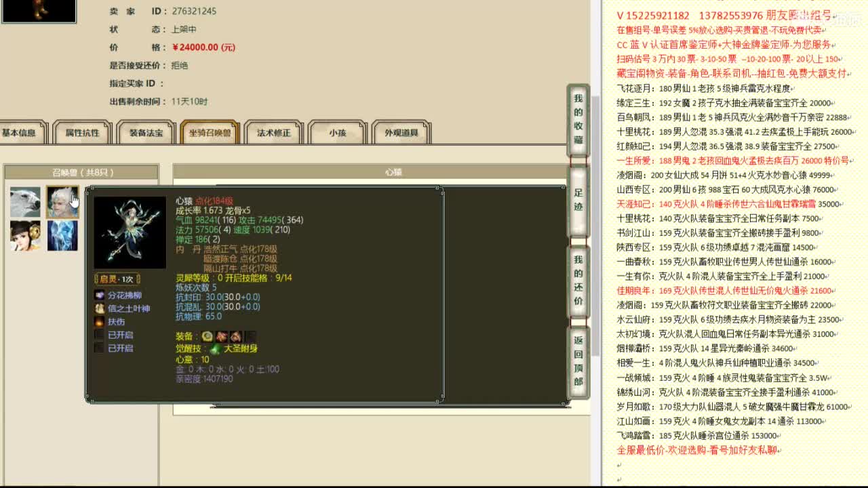Click the red 一生所爱 188男鬼 listing

(736, 161)
